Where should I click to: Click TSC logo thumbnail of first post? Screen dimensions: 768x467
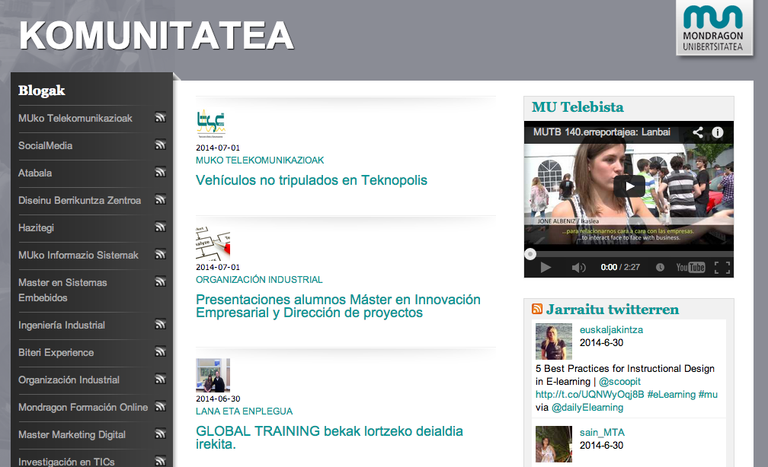(x=211, y=124)
